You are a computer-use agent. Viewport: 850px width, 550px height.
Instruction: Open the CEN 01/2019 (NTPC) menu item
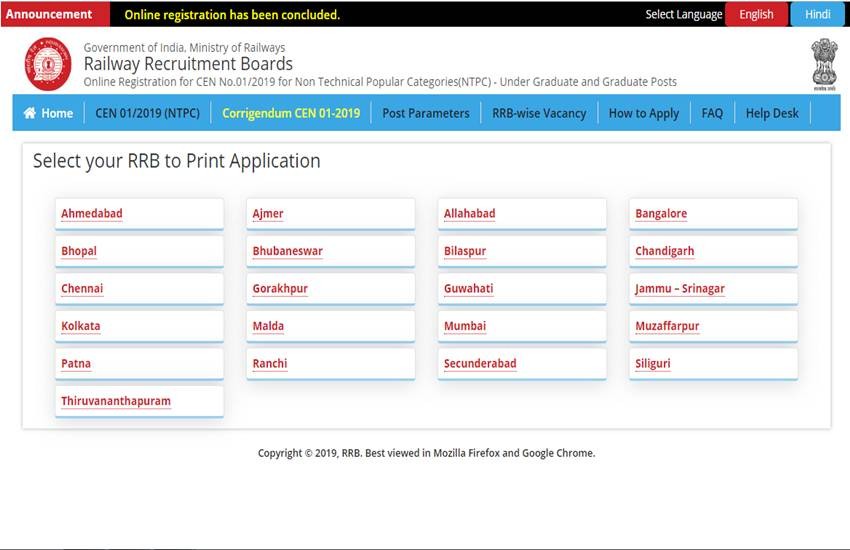(147, 113)
